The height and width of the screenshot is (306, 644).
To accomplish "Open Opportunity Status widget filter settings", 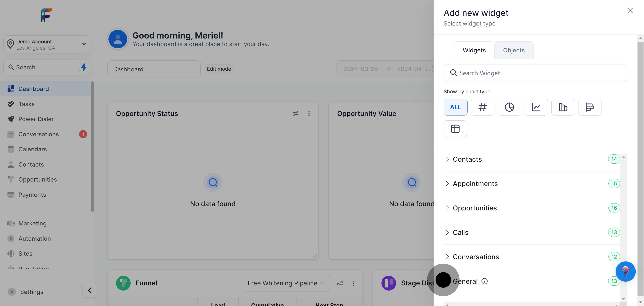I will [x=295, y=113].
